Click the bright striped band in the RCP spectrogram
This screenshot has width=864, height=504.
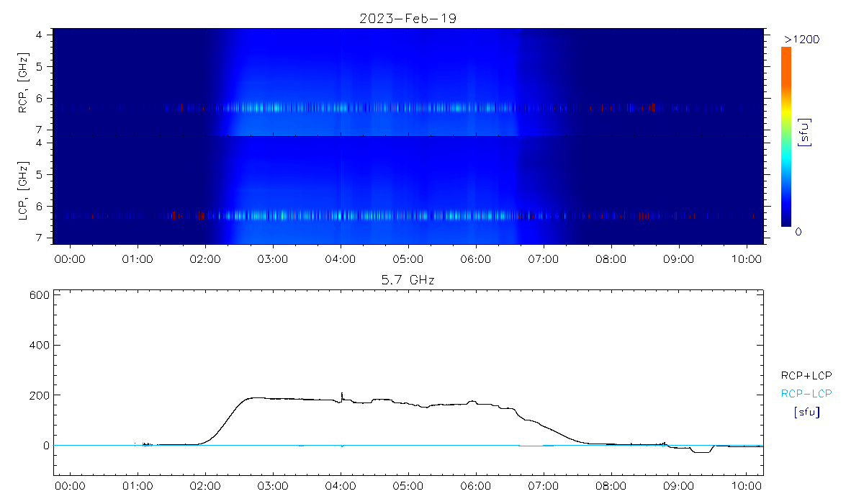[x=360, y=108]
